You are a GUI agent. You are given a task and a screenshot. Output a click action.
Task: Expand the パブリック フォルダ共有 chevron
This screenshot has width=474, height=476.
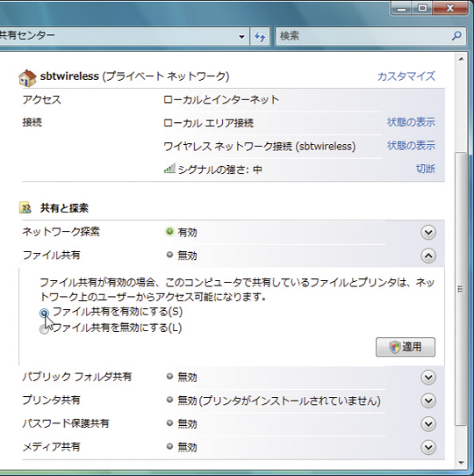(428, 378)
